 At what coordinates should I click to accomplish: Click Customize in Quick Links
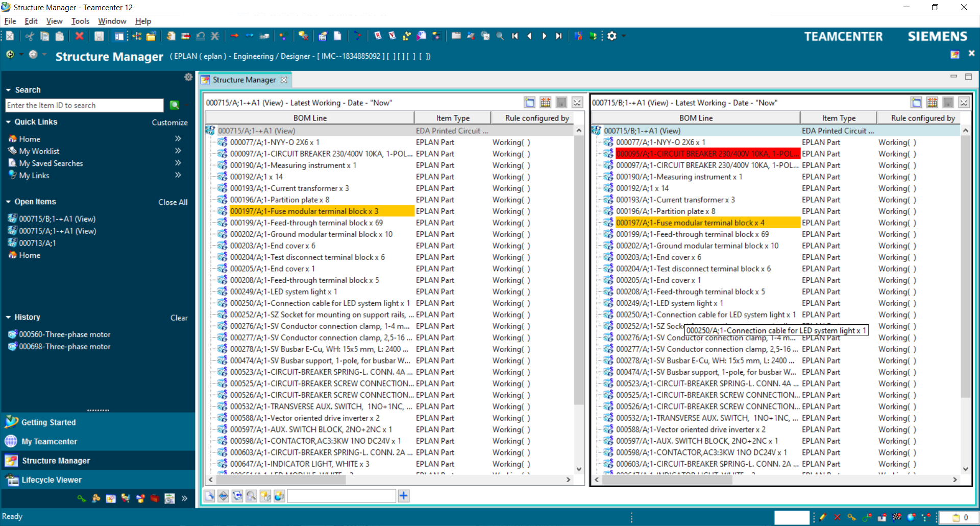tap(169, 123)
